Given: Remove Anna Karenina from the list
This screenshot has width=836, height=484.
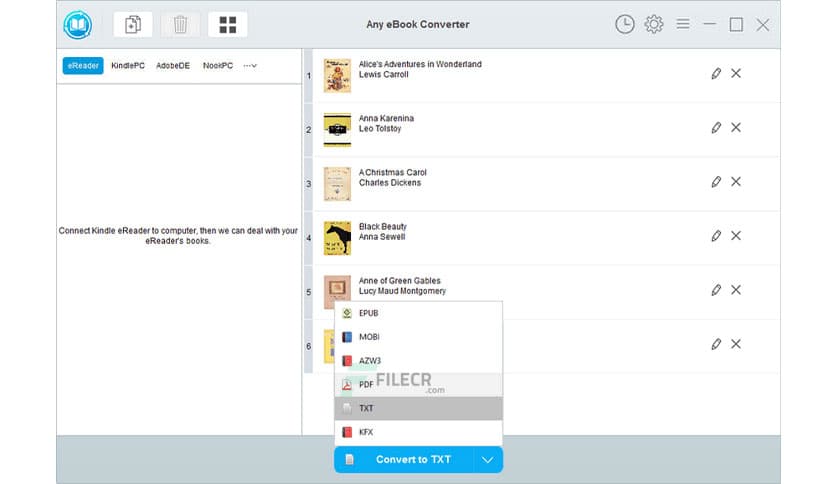Looking at the screenshot, I should (x=736, y=127).
